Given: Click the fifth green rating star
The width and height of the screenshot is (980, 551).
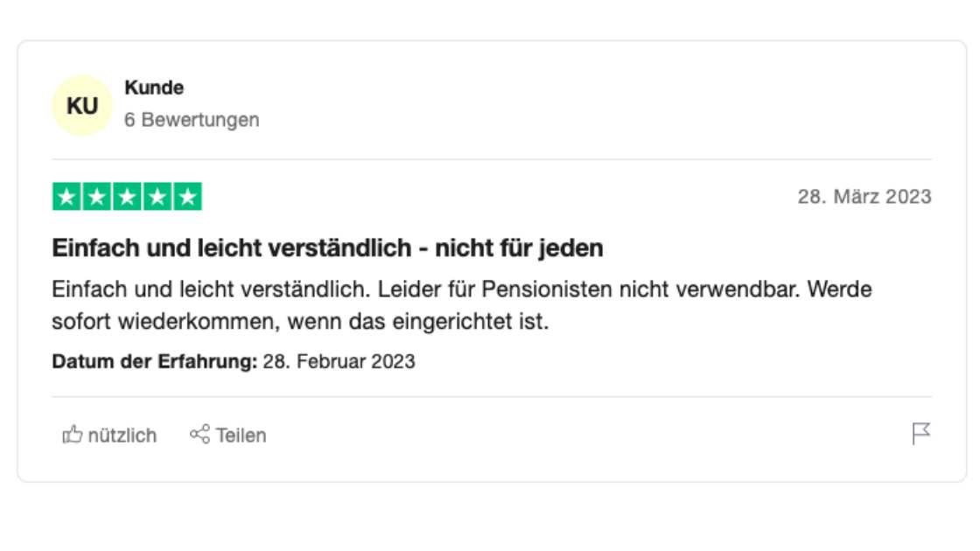Looking at the screenshot, I should click(x=187, y=197).
